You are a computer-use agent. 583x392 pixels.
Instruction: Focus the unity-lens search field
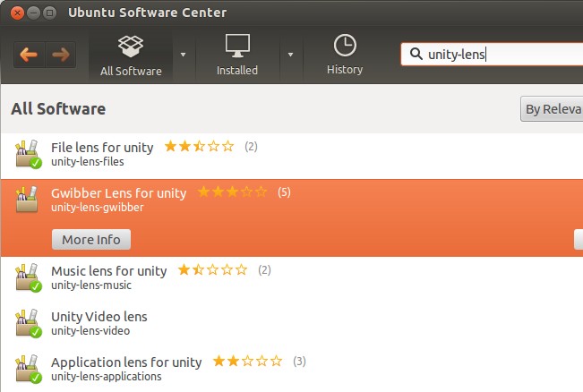pos(492,55)
